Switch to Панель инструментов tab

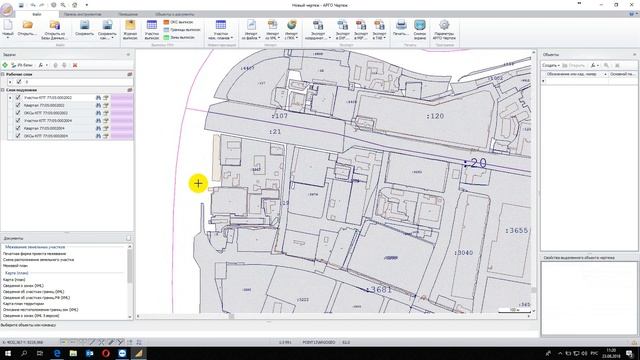pos(82,14)
